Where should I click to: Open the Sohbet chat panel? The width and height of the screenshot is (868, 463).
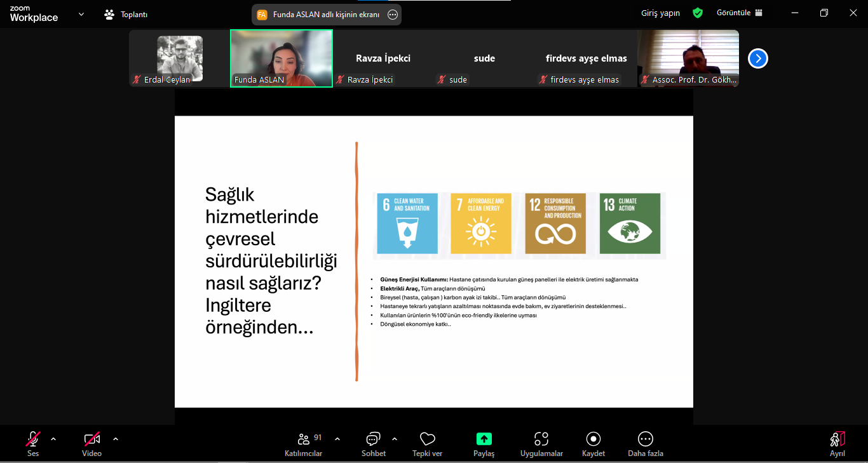point(373,440)
